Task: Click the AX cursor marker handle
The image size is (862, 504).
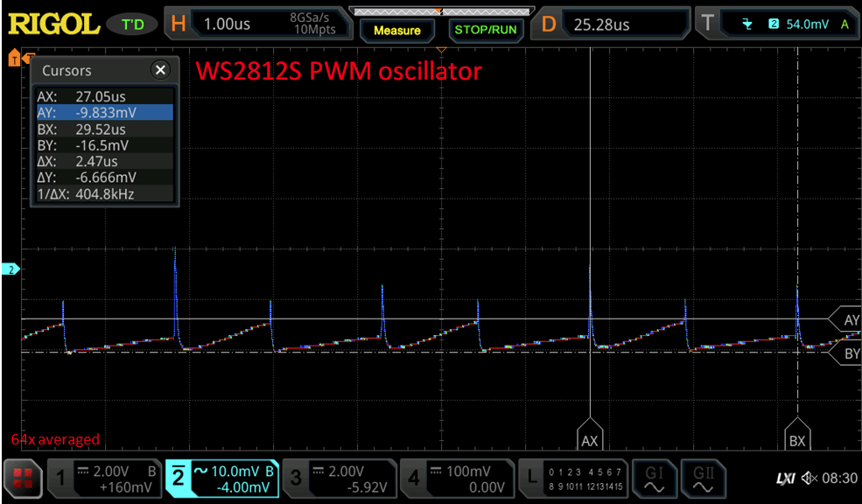Action: [x=590, y=441]
